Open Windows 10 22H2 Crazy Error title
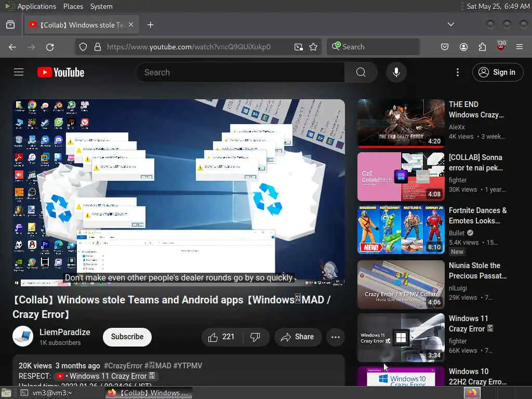 click(x=478, y=377)
